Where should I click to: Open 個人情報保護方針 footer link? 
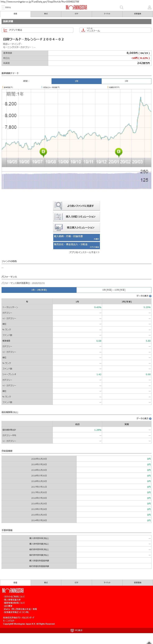(12, 600)
